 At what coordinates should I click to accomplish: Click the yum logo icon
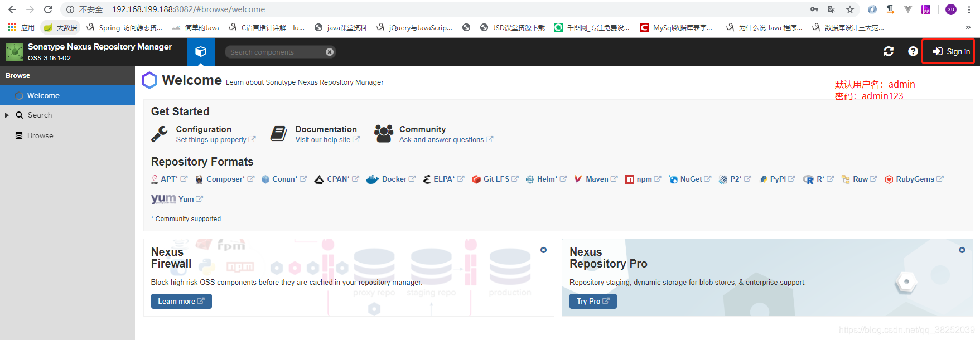point(163,199)
